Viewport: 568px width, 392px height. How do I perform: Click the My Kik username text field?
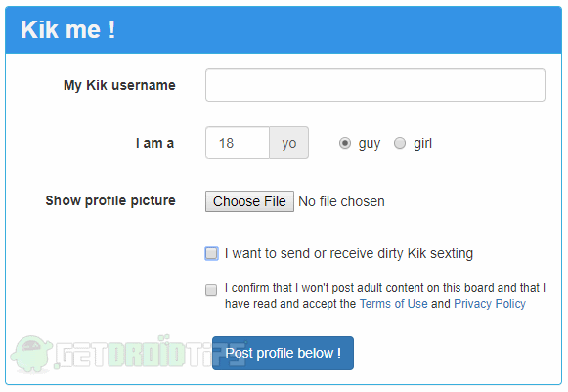375,85
